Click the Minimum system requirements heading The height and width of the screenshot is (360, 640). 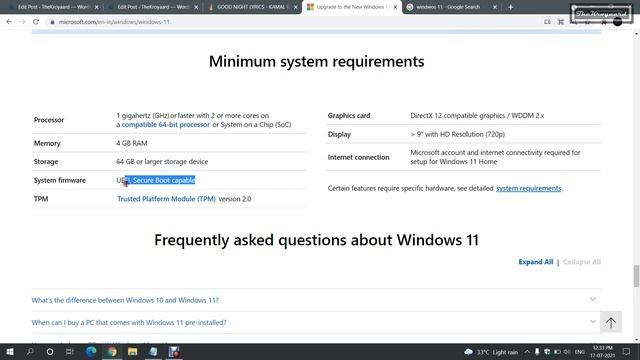click(x=316, y=61)
